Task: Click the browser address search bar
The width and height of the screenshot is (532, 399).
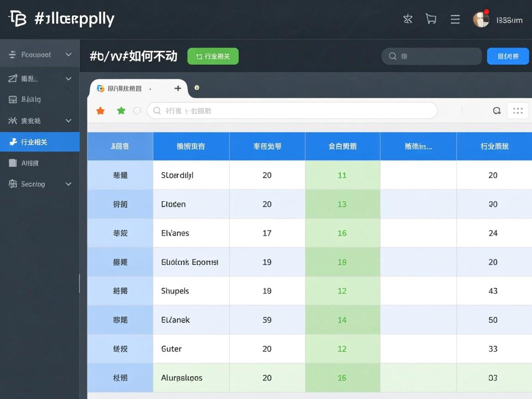Action: (x=292, y=111)
